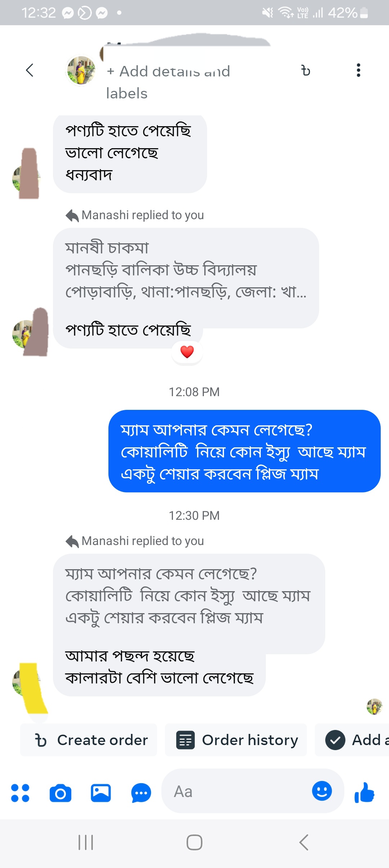
Task: Send a thumbs-up like
Action: click(365, 793)
